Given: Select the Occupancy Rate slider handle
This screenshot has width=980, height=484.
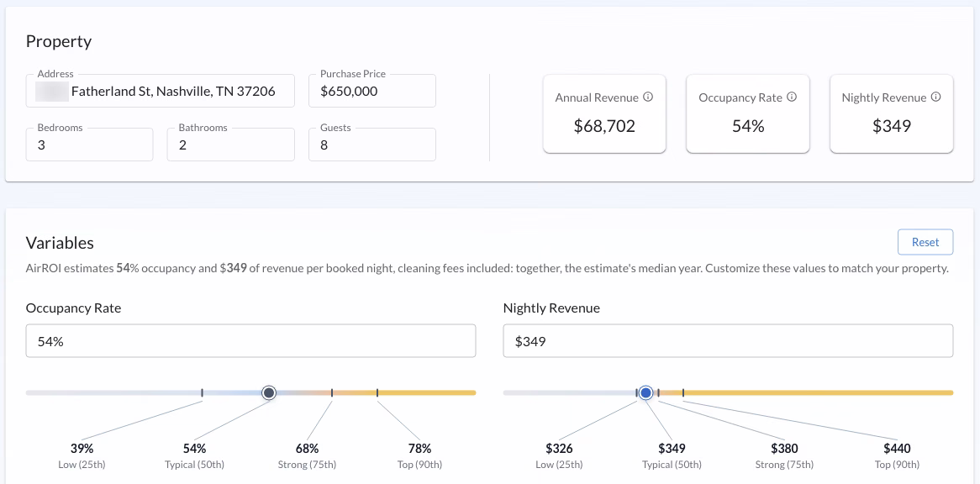Looking at the screenshot, I should (x=269, y=392).
